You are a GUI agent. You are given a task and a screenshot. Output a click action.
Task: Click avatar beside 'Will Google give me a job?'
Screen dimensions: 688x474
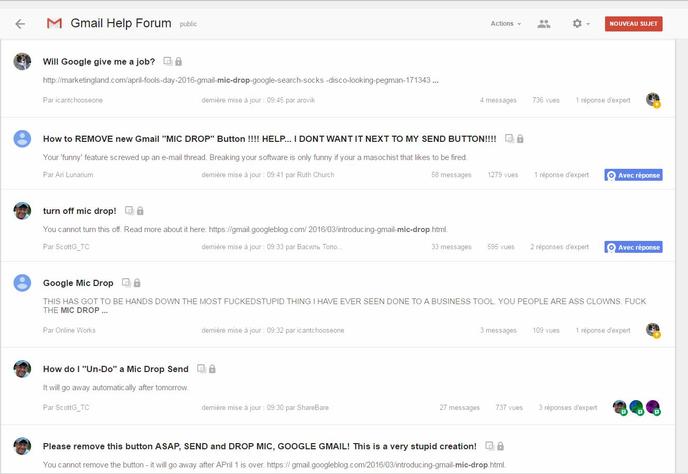[x=22, y=61]
